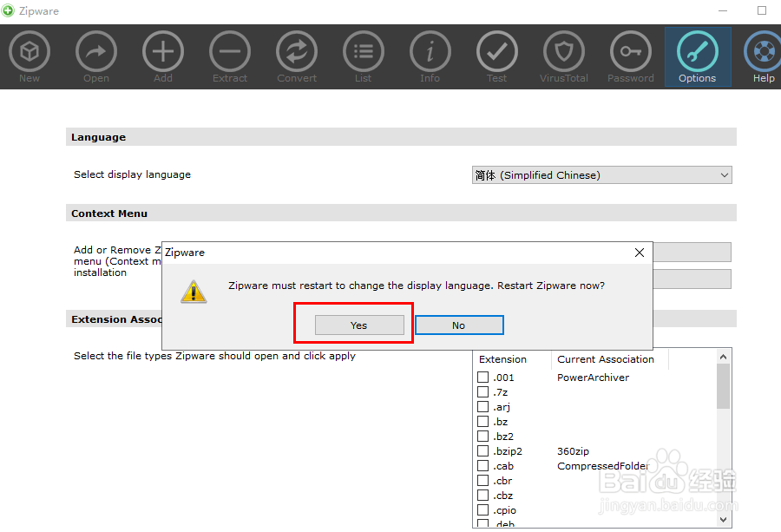The width and height of the screenshot is (781, 532).
Task: Open the Help lifebuoy icon
Action: [x=764, y=52]
